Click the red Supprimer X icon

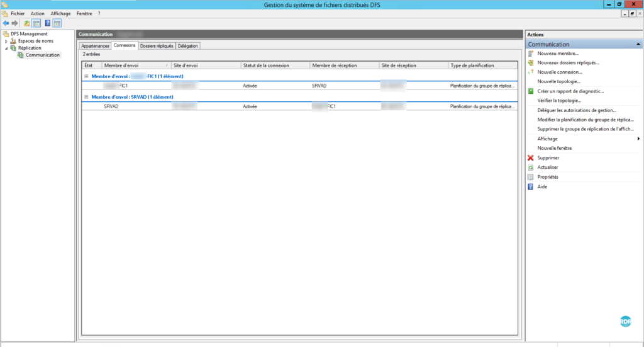[531, 158]
